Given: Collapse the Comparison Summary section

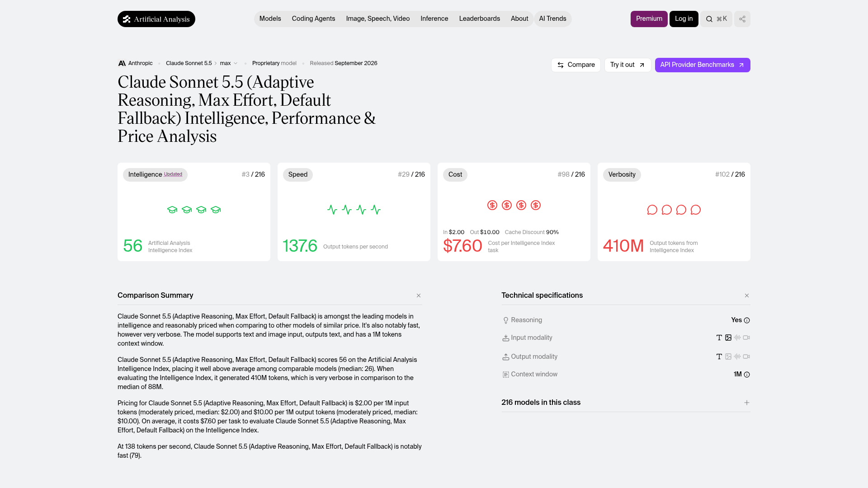Looking at the screenshot, I should pyautogui.click(x=419, y=296).
